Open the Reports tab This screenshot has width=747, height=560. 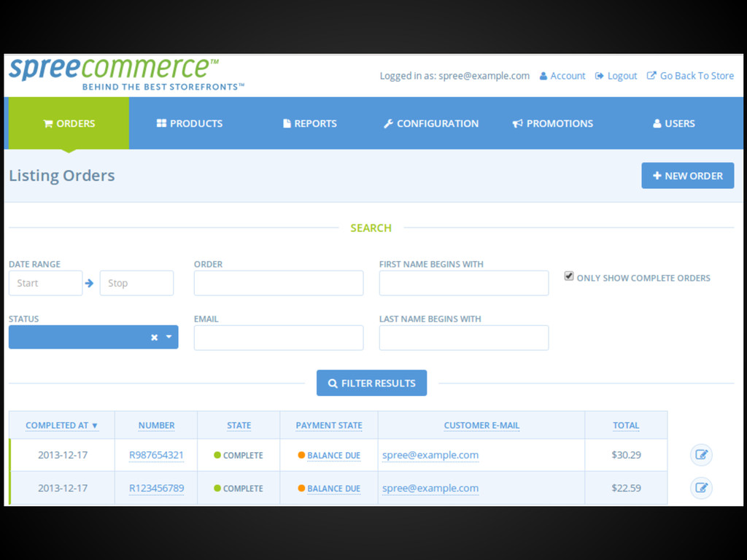pos(310,123)
